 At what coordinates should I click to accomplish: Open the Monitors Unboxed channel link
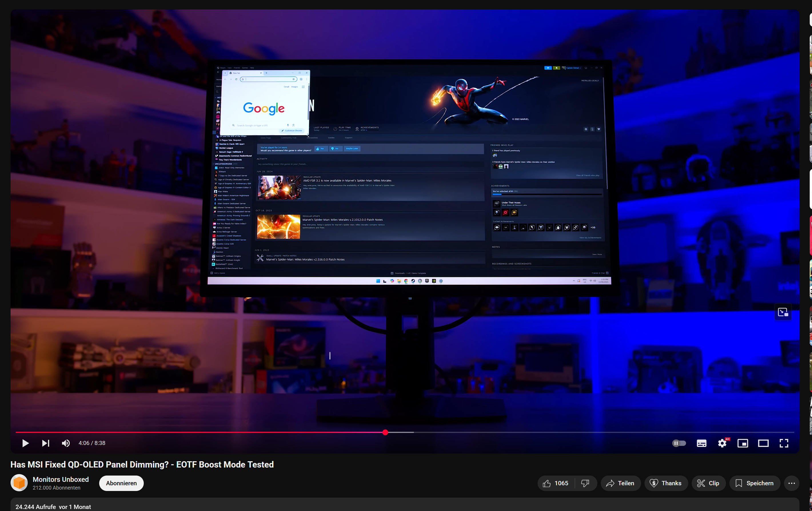(61, 479)
